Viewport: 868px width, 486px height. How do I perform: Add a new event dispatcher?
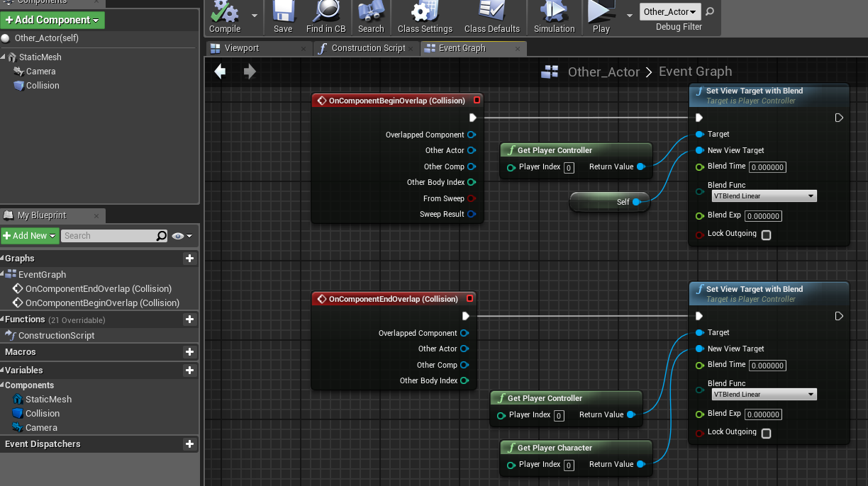[189, 444]
